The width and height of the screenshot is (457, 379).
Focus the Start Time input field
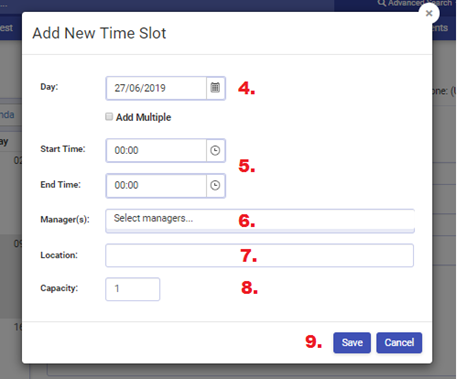156,151
